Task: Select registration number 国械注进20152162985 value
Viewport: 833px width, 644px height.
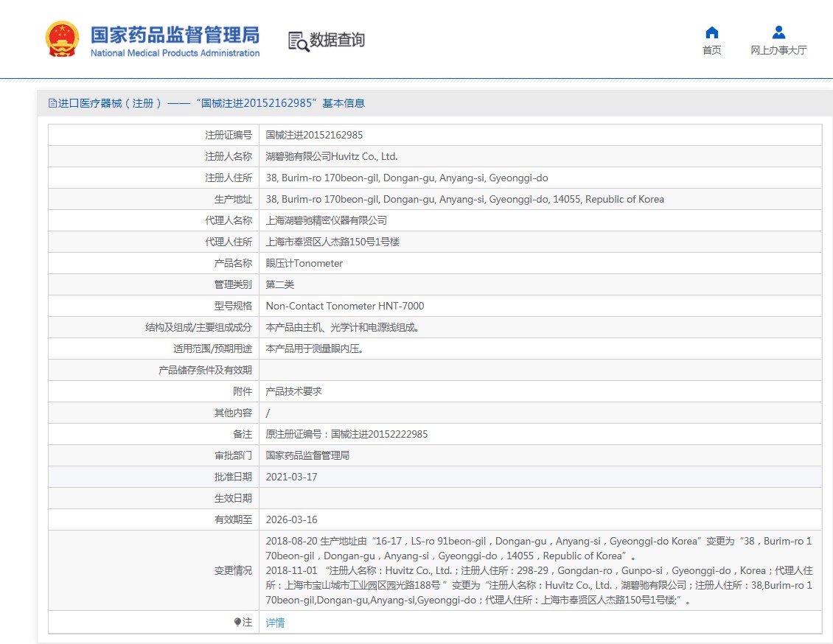Action: (314, 135)
